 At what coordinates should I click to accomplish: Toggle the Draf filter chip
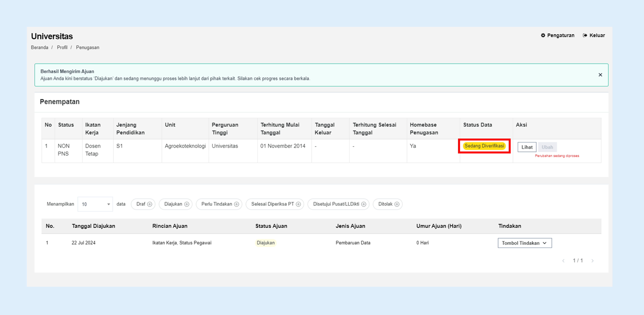143,204
